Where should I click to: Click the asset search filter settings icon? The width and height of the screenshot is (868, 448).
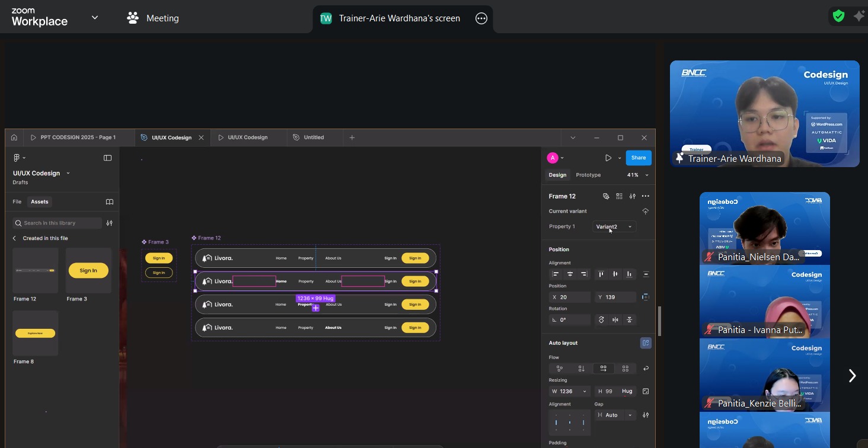(109, 223)
